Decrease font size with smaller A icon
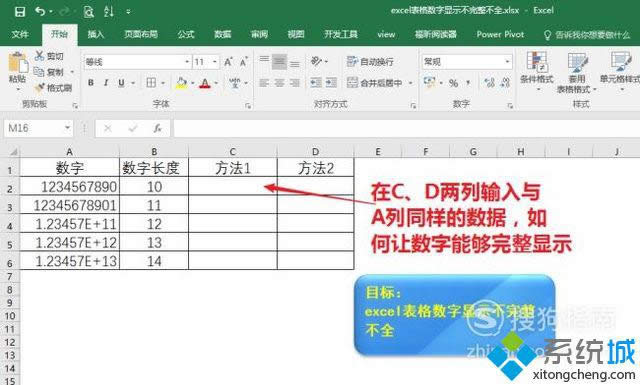The width and height of the screenshot is (640, 385). [x=243, y=62]
